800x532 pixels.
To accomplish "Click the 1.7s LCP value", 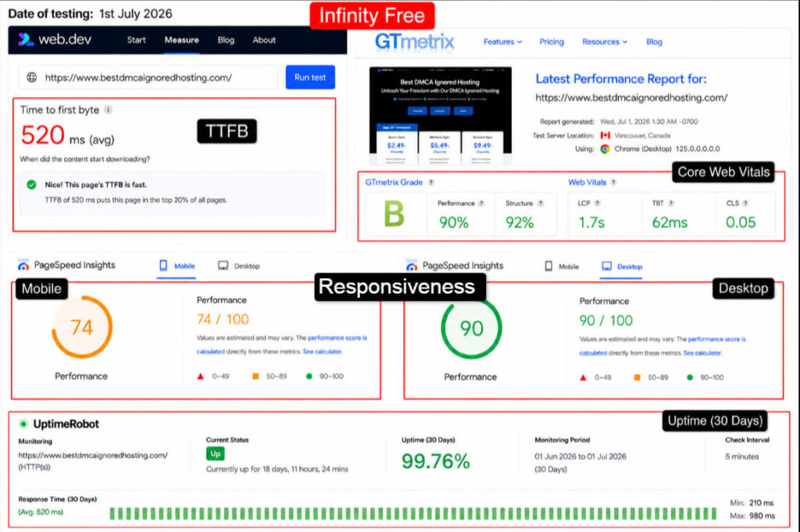I will [x=591, y=223].
